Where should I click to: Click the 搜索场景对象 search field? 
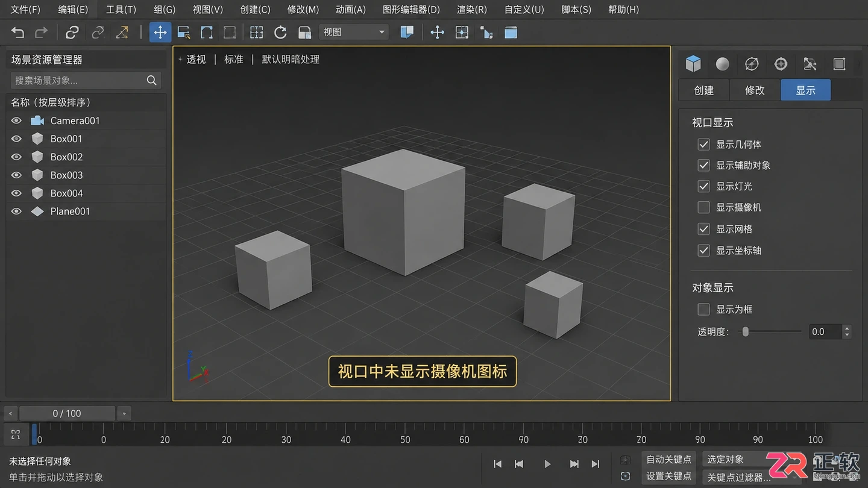coord(86,80)
